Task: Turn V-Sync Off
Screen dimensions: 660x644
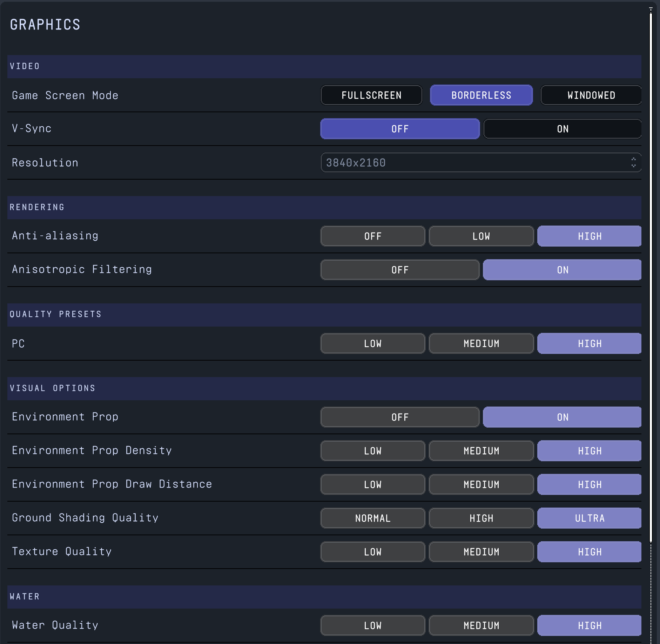Action: (400, 129)
